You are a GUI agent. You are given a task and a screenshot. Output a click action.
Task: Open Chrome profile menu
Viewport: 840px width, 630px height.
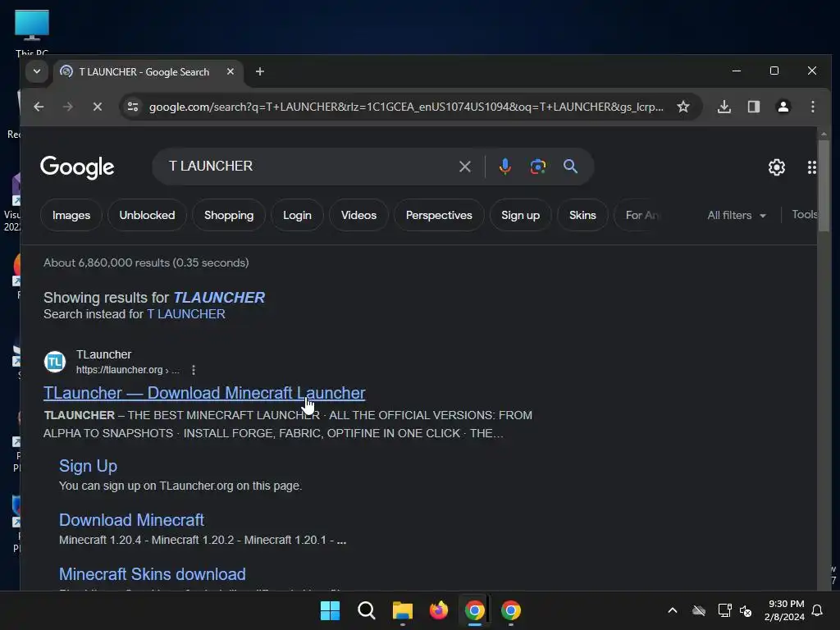pos(783,107)
